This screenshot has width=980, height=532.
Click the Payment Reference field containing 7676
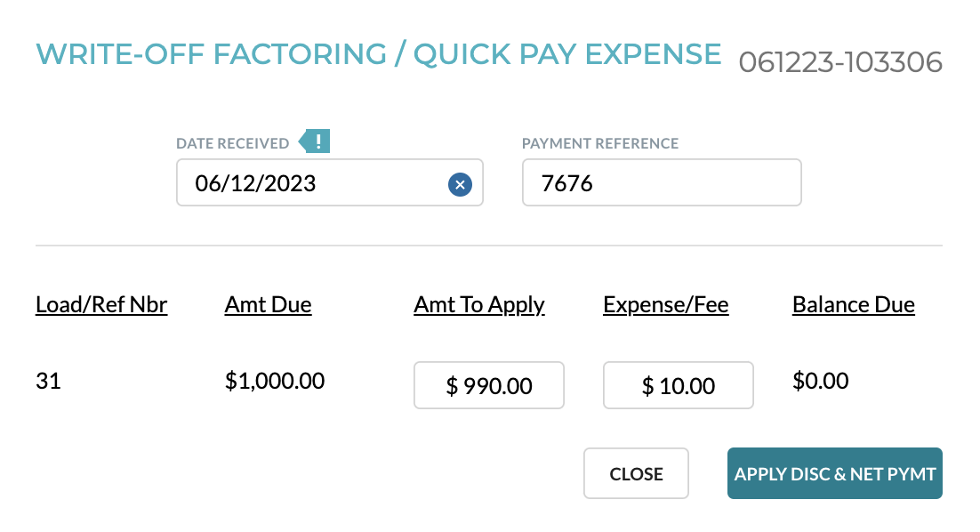point(662,182)
